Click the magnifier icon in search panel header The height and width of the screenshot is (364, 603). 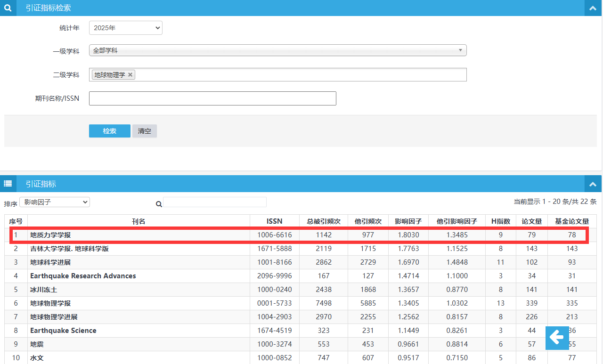(7, 8)
